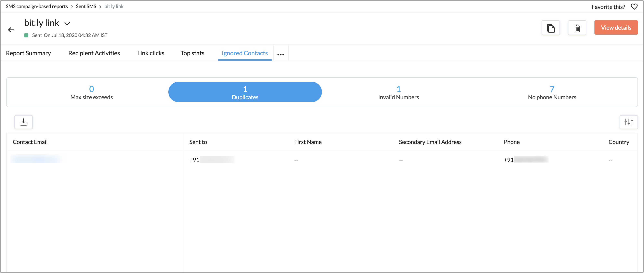The height and width of the screenshot is (273, 644).
Task: Click the First Name column header
Action: pyautogui.click(x=308, y=142)
